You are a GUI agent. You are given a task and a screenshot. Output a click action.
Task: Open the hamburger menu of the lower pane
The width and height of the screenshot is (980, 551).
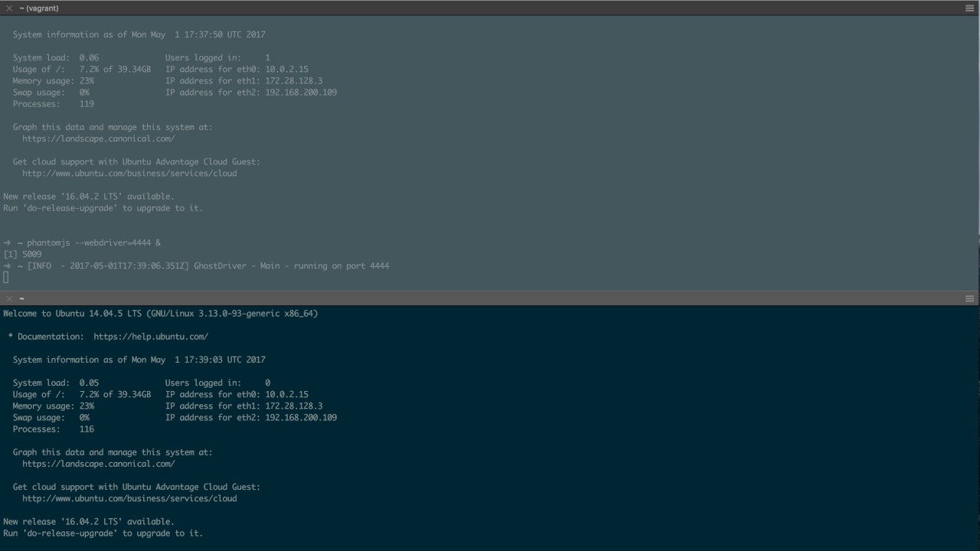970,298
